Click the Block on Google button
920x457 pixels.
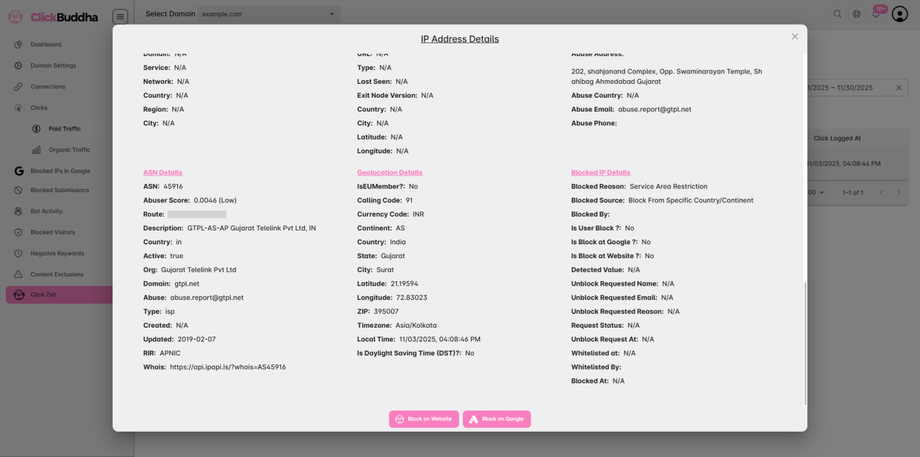[496, 419]
